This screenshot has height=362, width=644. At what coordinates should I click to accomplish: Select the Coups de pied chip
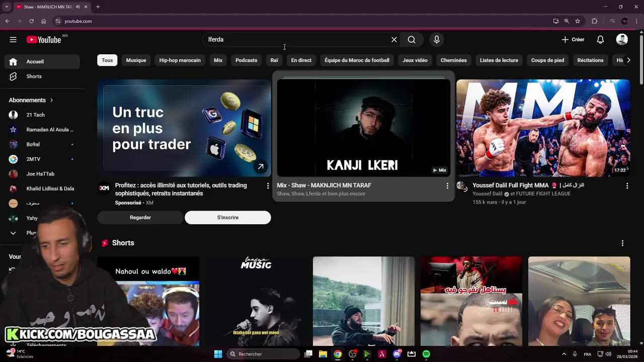pyautogui.click(x=547, y=60)
